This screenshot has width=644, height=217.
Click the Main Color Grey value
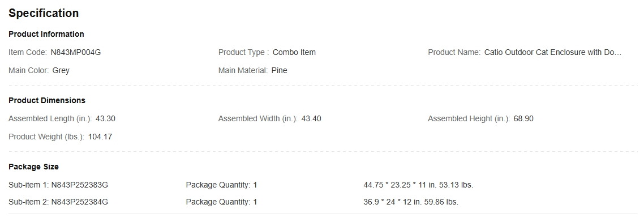point(61,71)
